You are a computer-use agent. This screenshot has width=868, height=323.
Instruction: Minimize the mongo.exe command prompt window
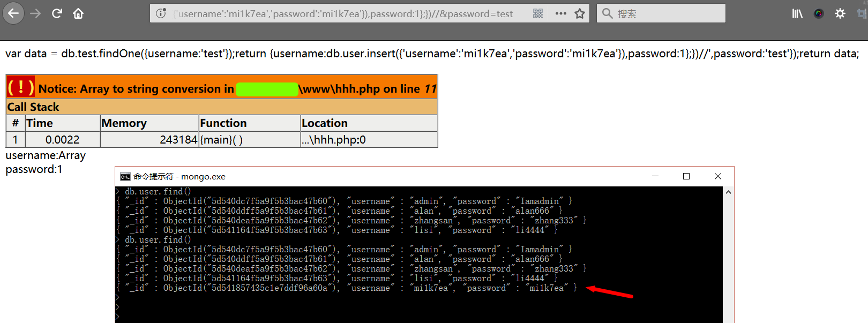pyautogui.click(x=655, y=176)
